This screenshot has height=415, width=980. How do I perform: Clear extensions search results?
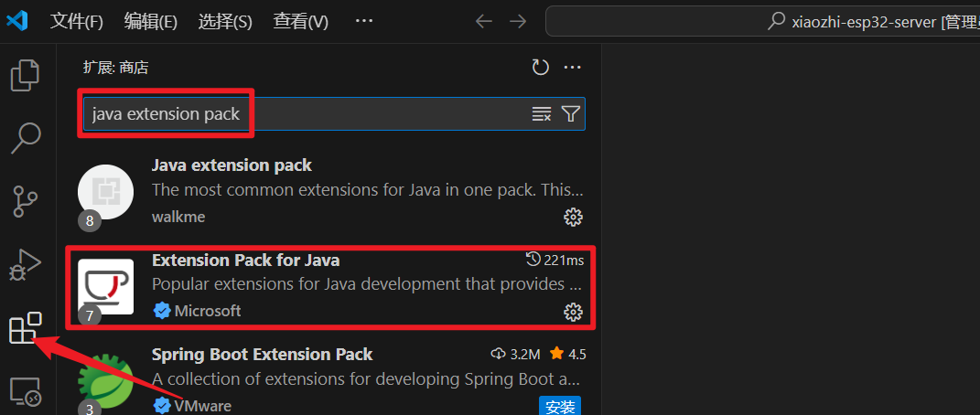click(542, 113)
